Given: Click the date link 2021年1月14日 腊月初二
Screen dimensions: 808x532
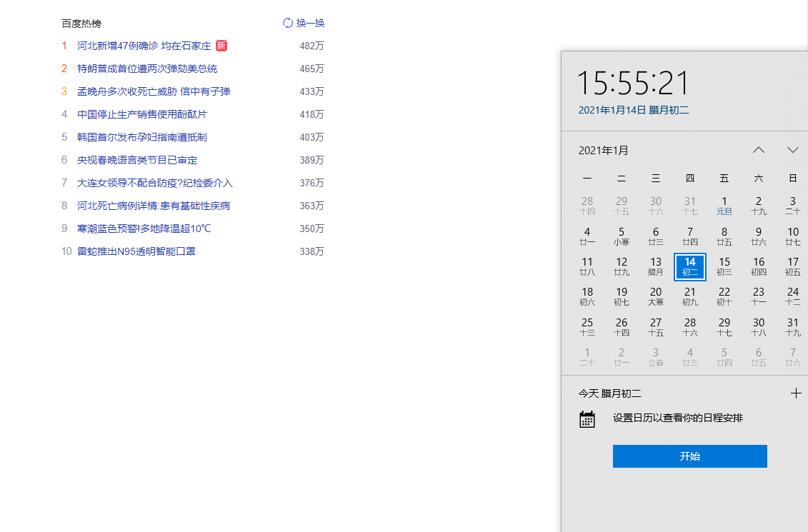Looking at the screenshot, I should tap(633, 110).
